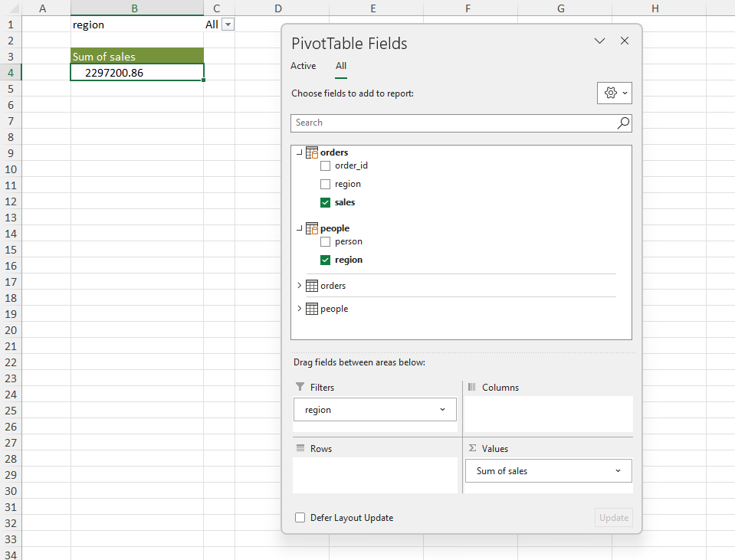This screenshot has height=560, width=735.
Task: Check the order_id field checkbox
Action: click(326, 165)
